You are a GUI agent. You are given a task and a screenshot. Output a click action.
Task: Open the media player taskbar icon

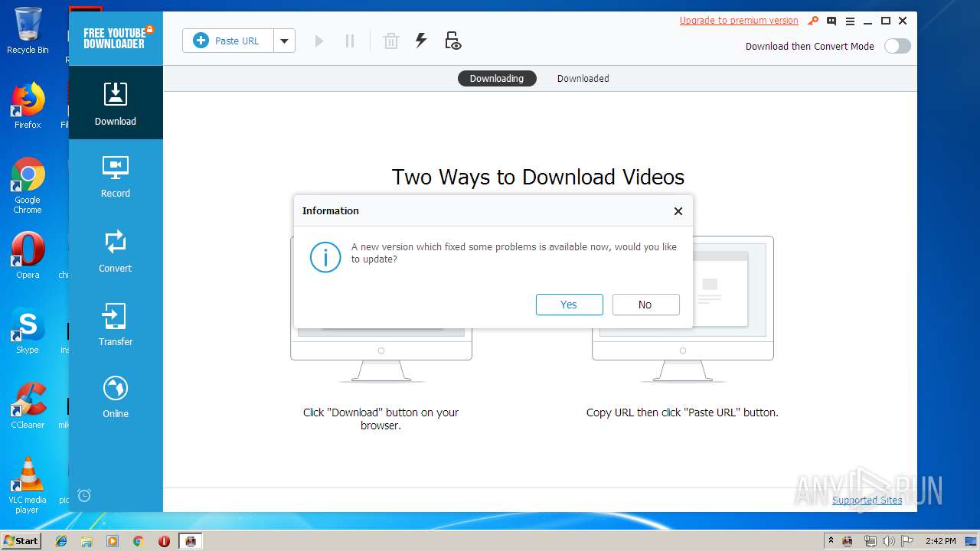click(113, 541)
